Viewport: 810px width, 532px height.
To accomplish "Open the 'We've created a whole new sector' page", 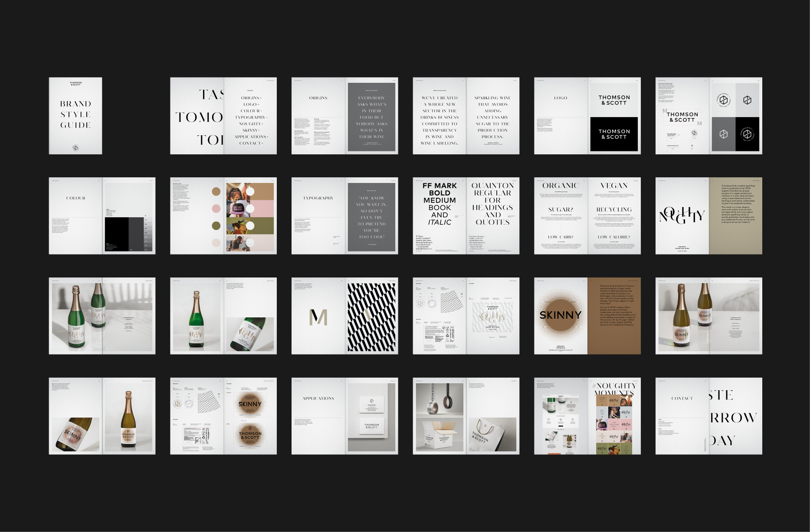I will 439,116.
